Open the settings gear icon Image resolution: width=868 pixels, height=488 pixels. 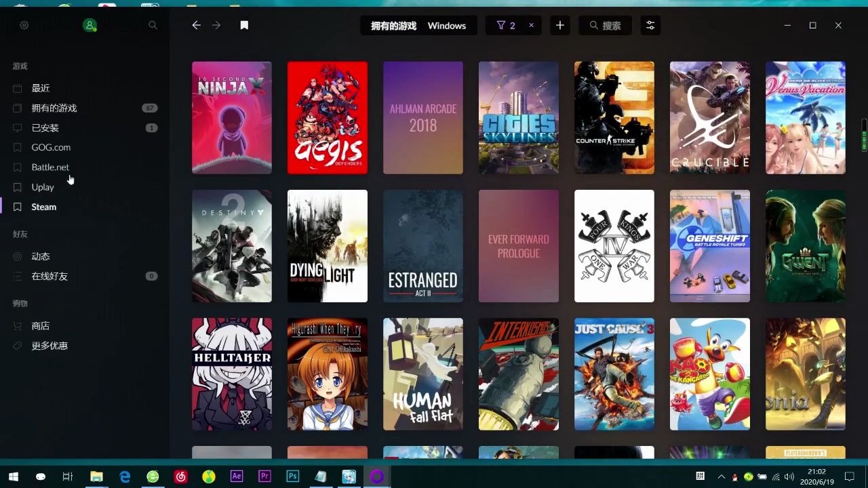pyautogui.click(x=24, y=25)
